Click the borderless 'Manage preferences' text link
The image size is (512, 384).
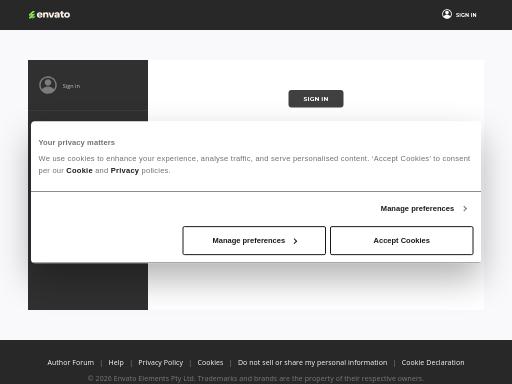pyautogui.click(x=417, y=209)
